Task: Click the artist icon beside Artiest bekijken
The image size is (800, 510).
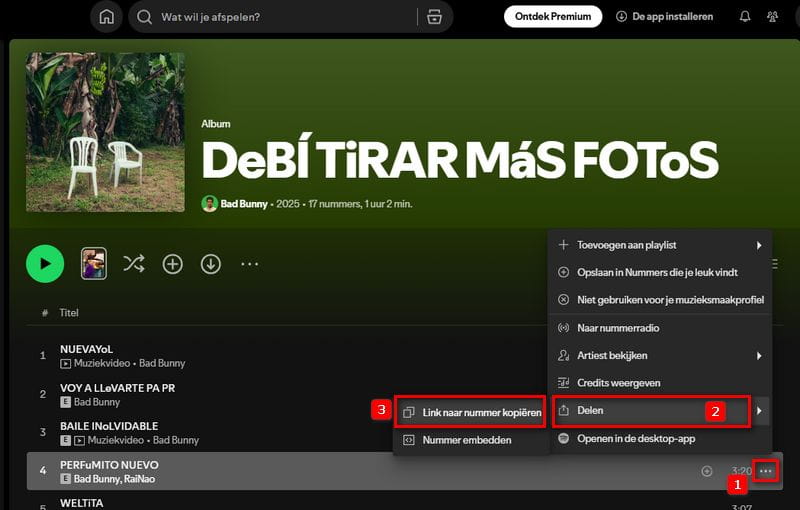Action: (x=563, y=355)
